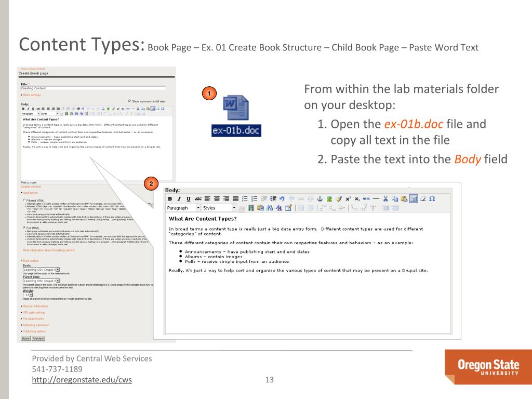This screenshot has height=399, width=532.
Task: Open the http://oregonstate.edu/cws link
Action: point(82,380)
